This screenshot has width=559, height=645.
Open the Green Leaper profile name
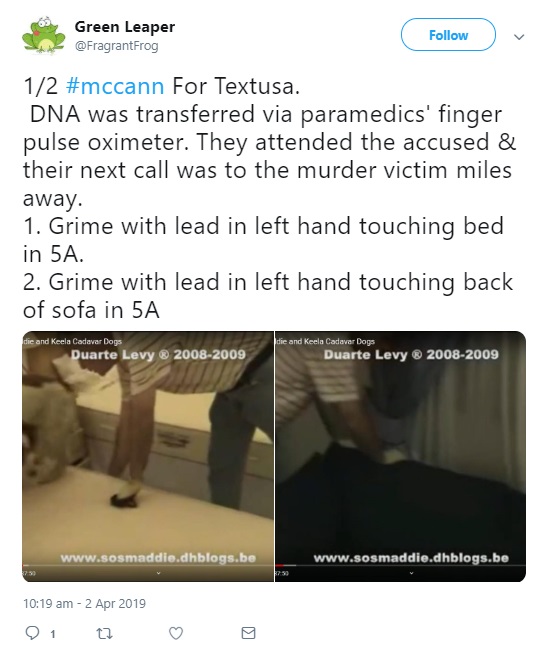(x=125, y=27)
